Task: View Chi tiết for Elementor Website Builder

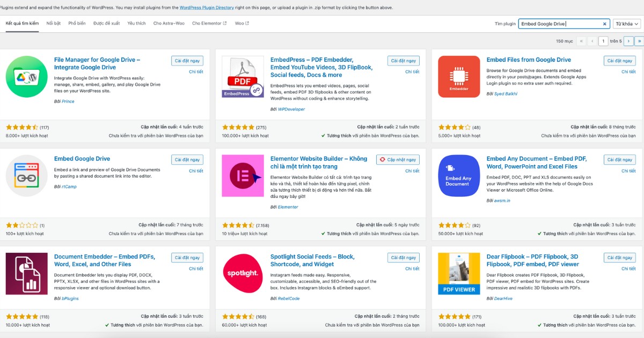Action: pyautogui.click(x=412, y=171)
